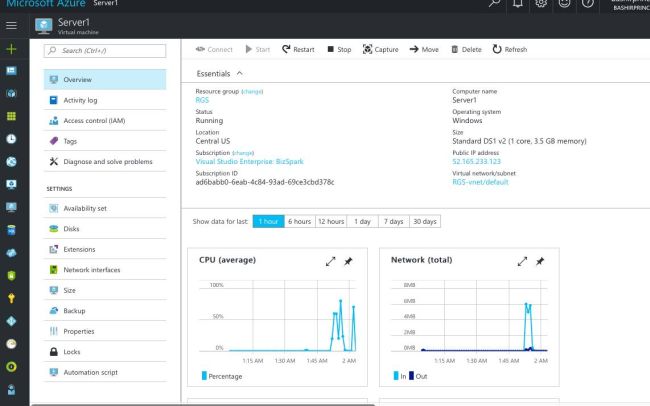Open Automation script
This screenshot has width=650, height=406.
105,372
